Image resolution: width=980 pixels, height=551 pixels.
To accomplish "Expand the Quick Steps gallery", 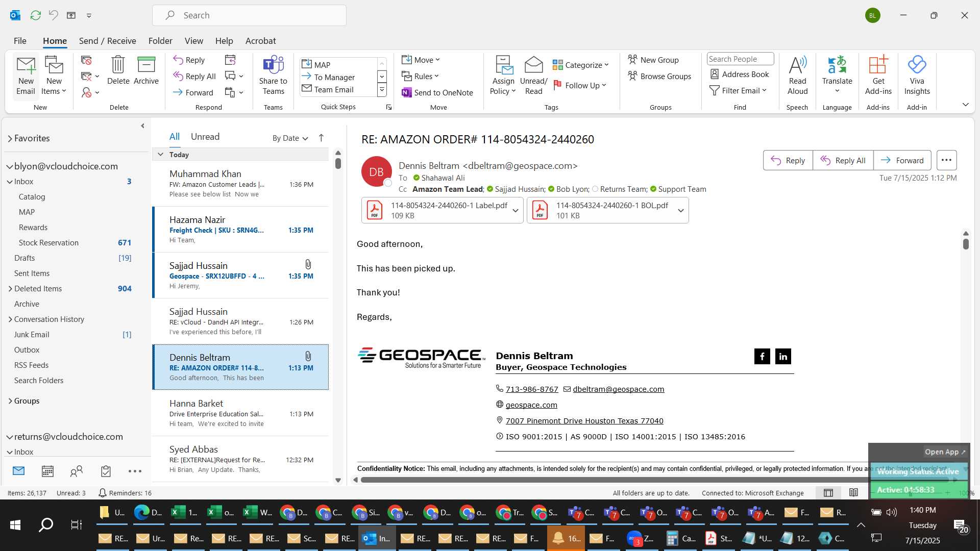I will [382, 90].
